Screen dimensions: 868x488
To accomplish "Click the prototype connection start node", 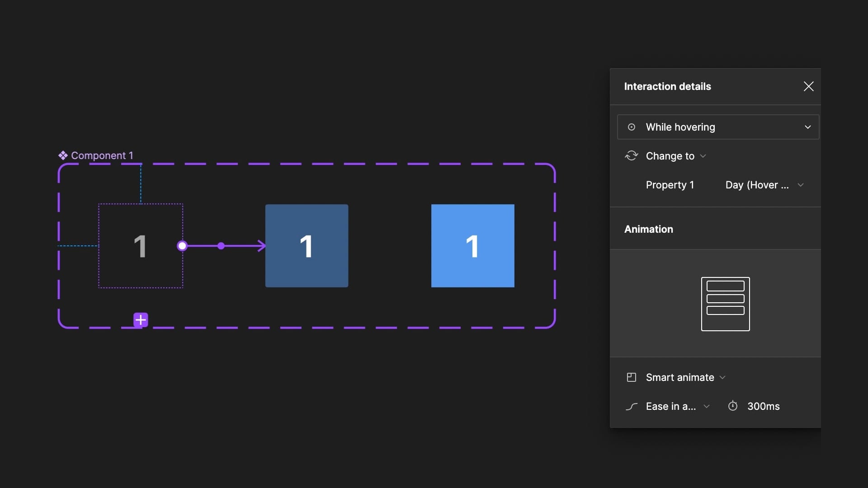I will click(x=182, y=246).
